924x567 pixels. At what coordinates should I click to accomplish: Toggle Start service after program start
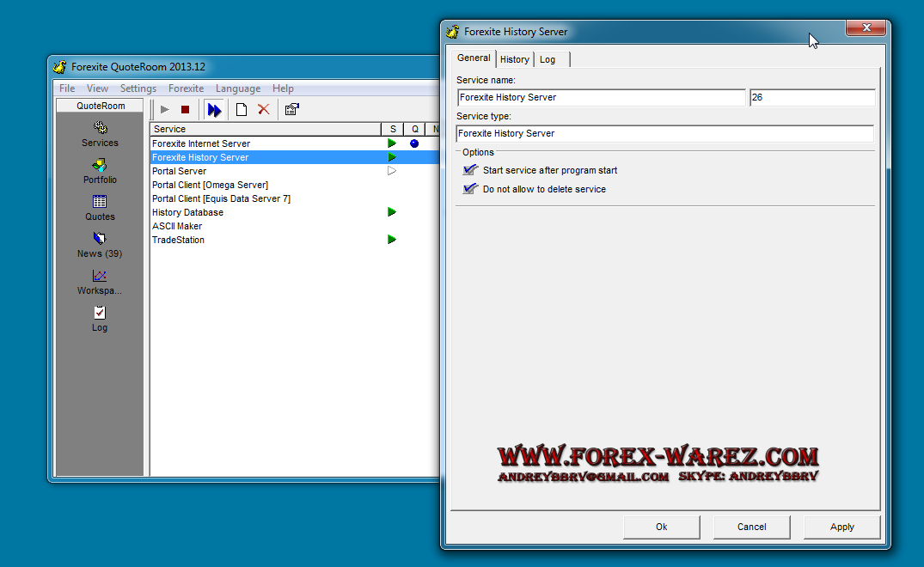pyautogui.click(x=470, y=170)
